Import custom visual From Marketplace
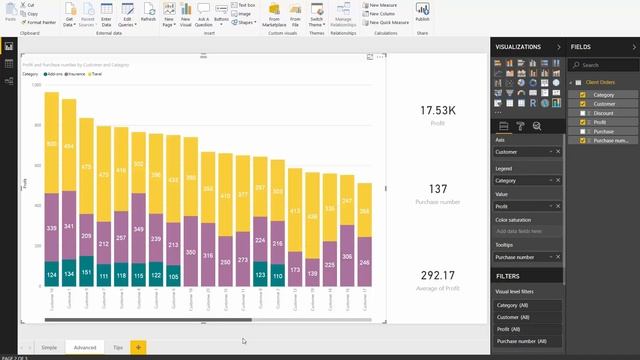The width and height of the screenshot is (640, 360). pyautogui.click(x=274, y=14)
